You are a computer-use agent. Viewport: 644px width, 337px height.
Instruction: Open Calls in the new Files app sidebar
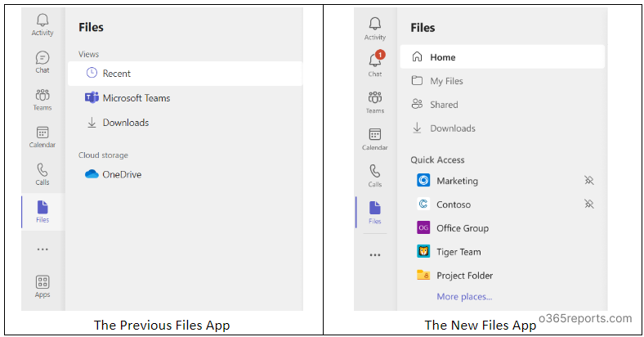375,177
